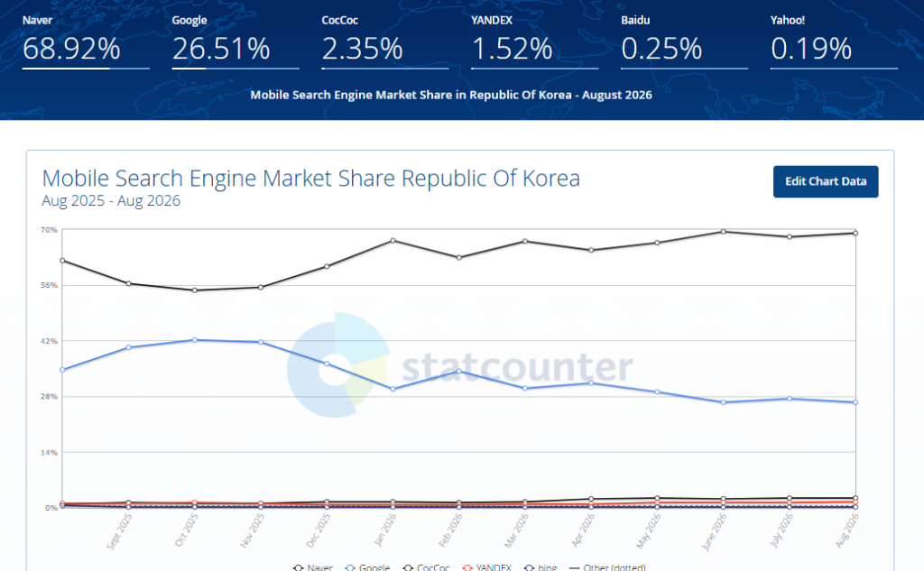The width and height of the screenshot is (924, 571).
Task: Click the Edit Chart Data button
Action: coord(826,181)
